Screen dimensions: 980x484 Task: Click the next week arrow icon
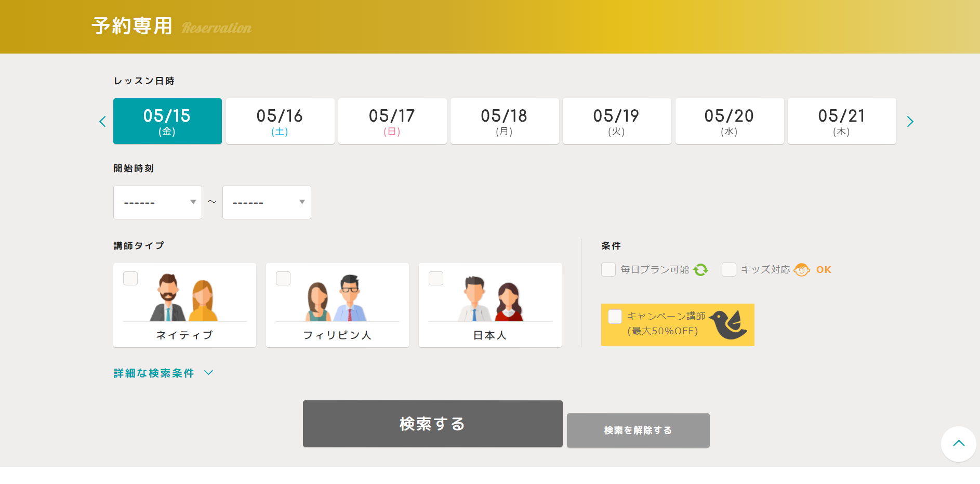pyautogui.click(x=910, y=122)
